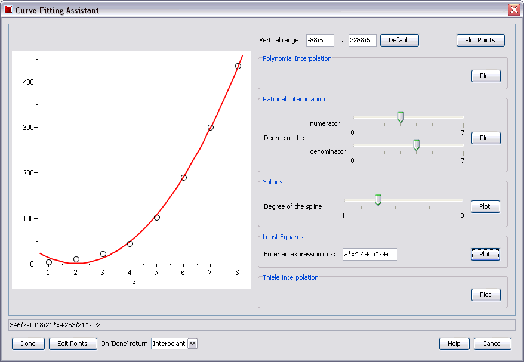Plot the Rational Interpolation curve

tap(486, 138)
